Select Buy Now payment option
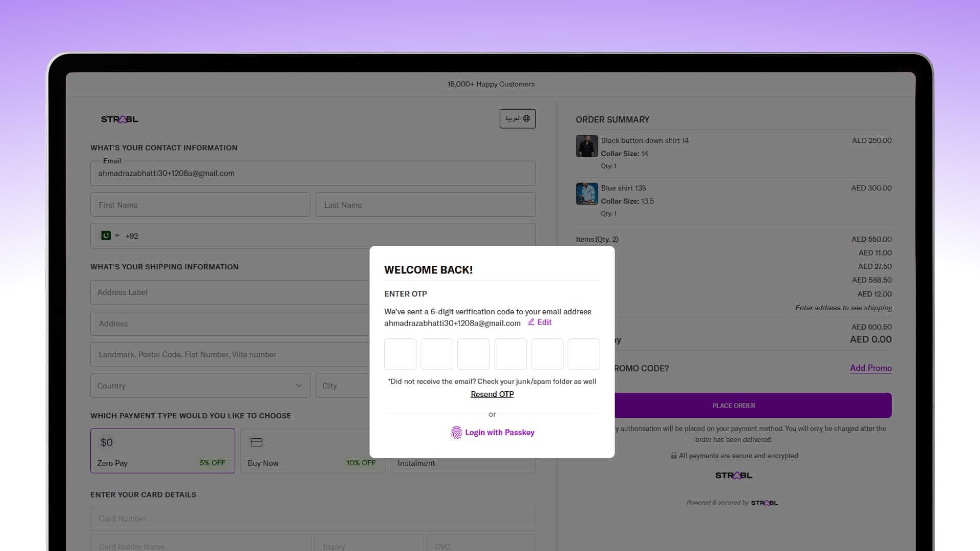The height and width of the screenshot is (551, 980). (312, 451)
